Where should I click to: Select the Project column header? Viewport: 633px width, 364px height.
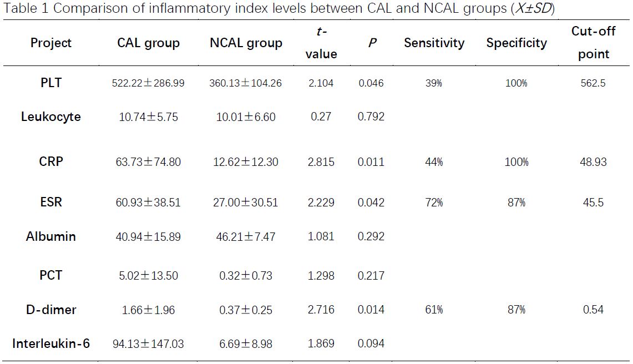tap(51, 43)
